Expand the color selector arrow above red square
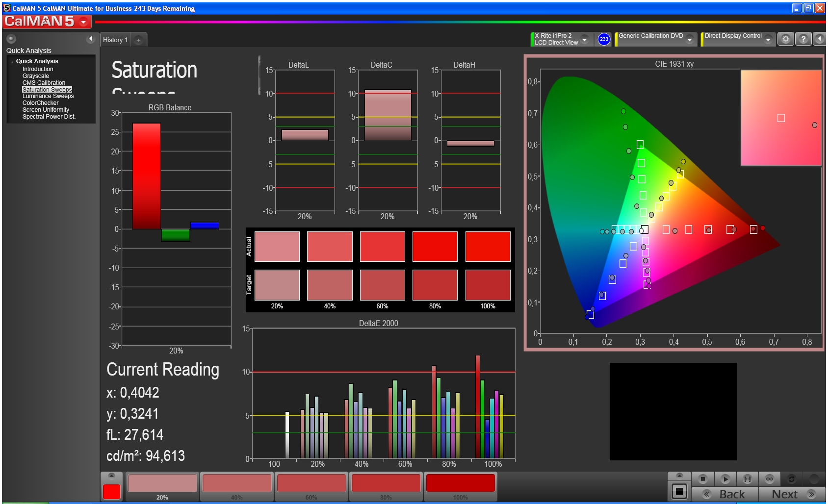828x504 pixels. tap(112, 476)
